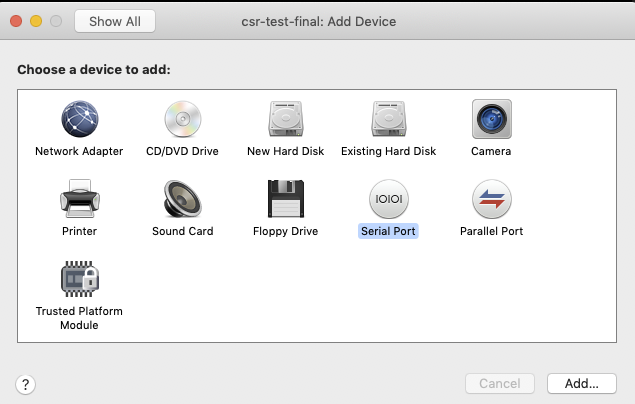Select the New Hard Disk icon

286,119
